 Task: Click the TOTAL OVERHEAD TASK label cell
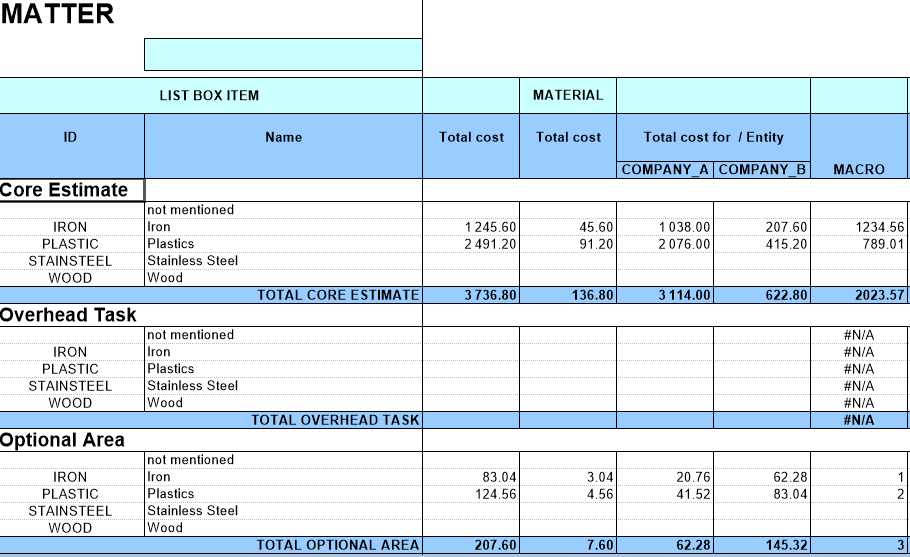pyautogui.click(x=283, y=420)
